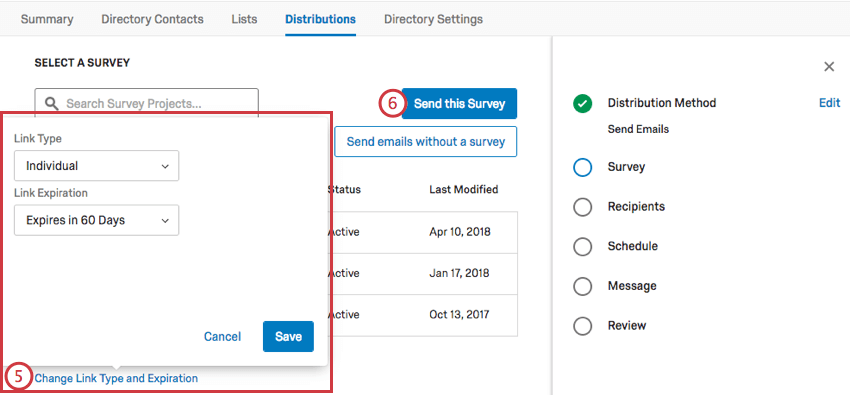Click the Distribution Method step label
The height and width of the screenshot is (395, 850).
coord(662,103)
